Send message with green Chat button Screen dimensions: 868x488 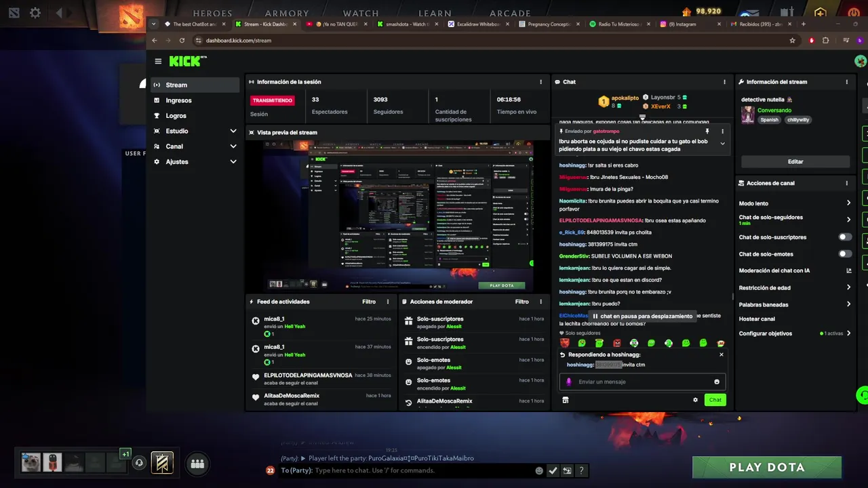tap(715, 400)
